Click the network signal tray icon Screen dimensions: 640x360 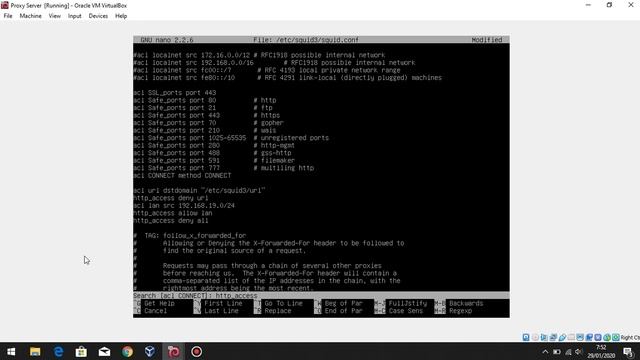point(568,351)
